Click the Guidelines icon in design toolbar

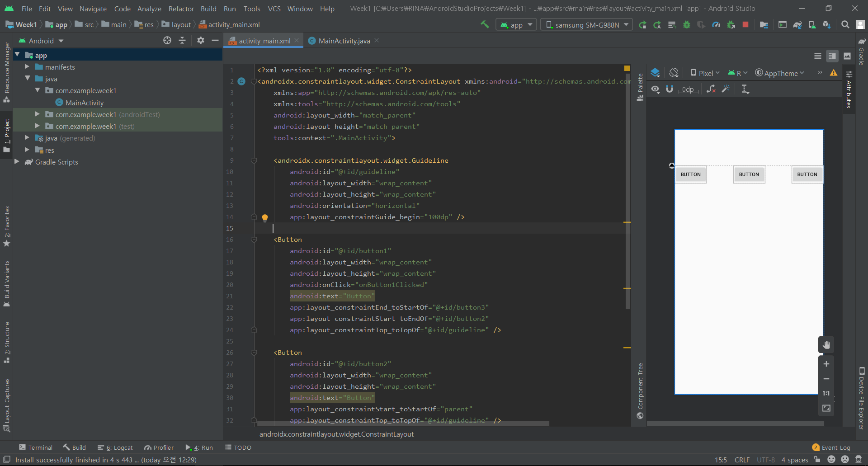coord(745,89)
